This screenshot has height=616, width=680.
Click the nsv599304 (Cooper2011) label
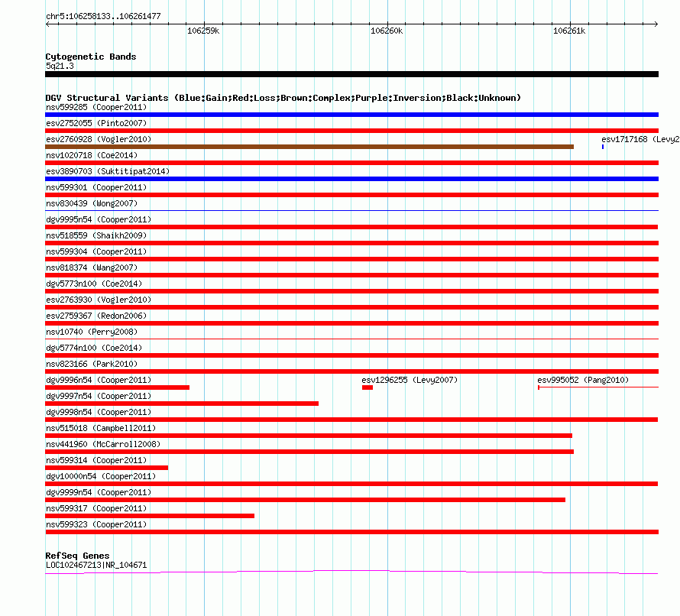tap(96, 251)
